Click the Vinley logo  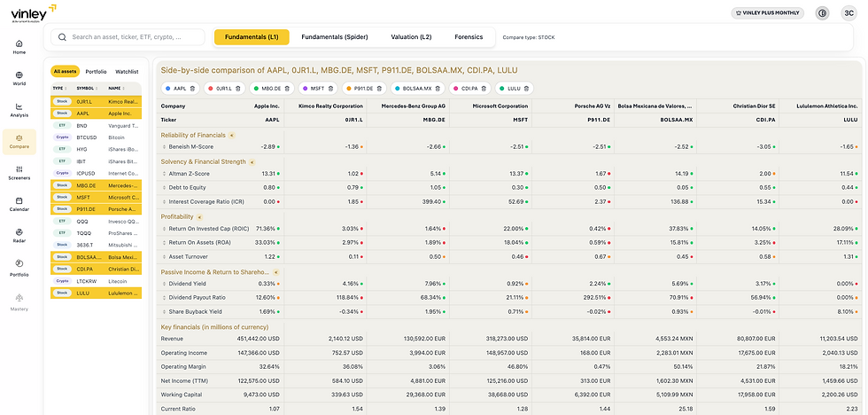pyautogui.click(x=34, y=12)
